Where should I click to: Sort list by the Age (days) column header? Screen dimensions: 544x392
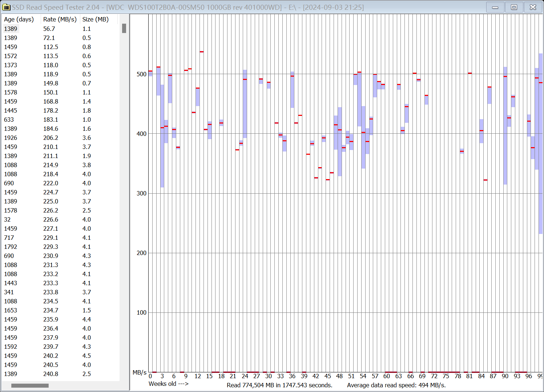21,19
